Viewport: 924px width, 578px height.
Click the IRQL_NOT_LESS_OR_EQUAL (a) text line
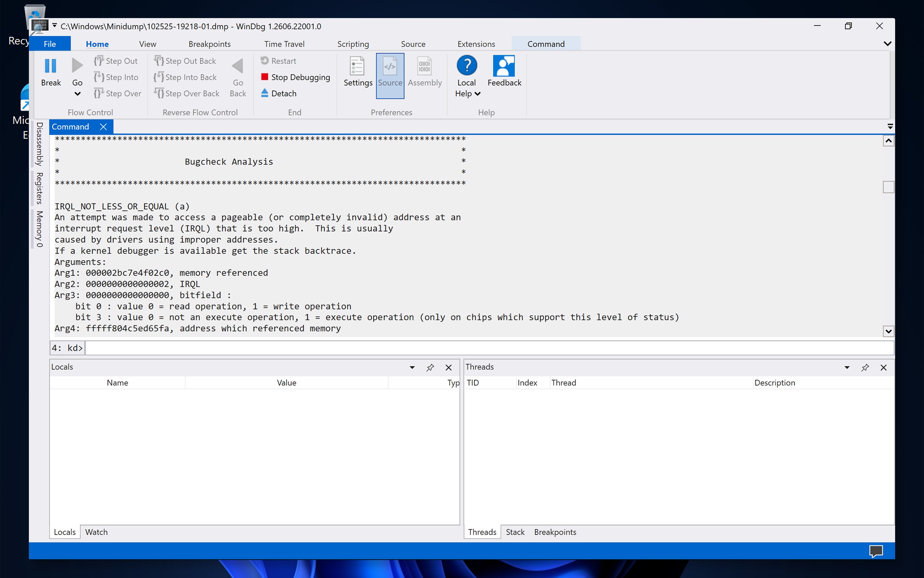tap(122, 206)
